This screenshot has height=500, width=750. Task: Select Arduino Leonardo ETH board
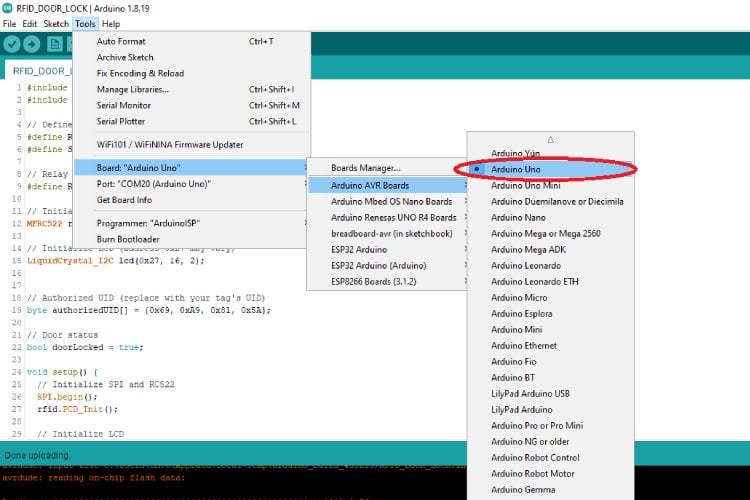click(551, 282)
